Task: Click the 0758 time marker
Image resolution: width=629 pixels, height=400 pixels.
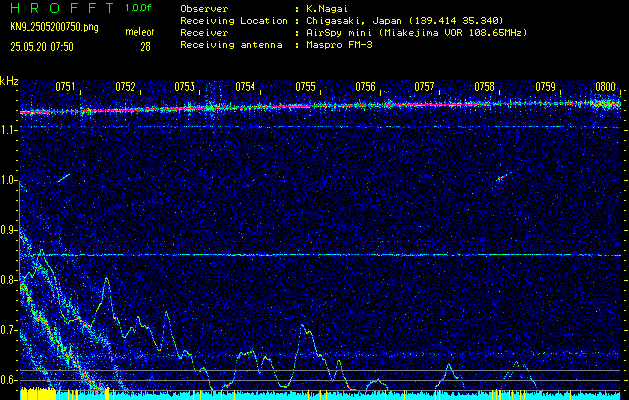Action: (x=484, y=87)
